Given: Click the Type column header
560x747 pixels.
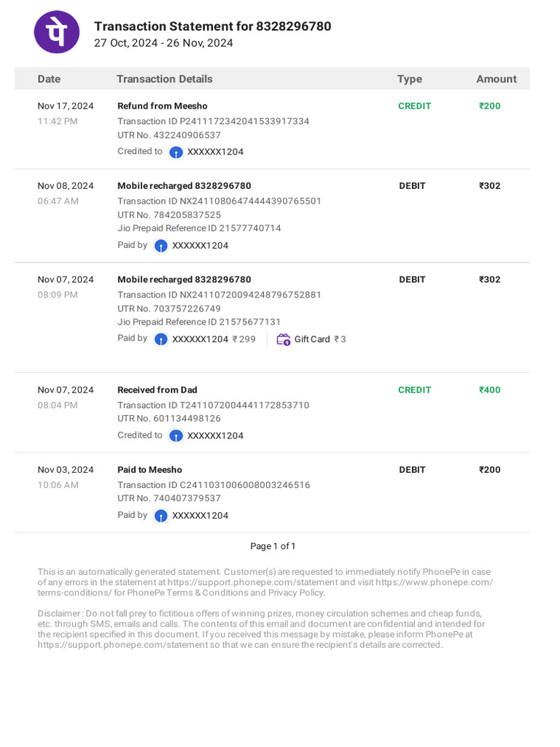Looking at the screenshot, I should (x=409, y=79).
